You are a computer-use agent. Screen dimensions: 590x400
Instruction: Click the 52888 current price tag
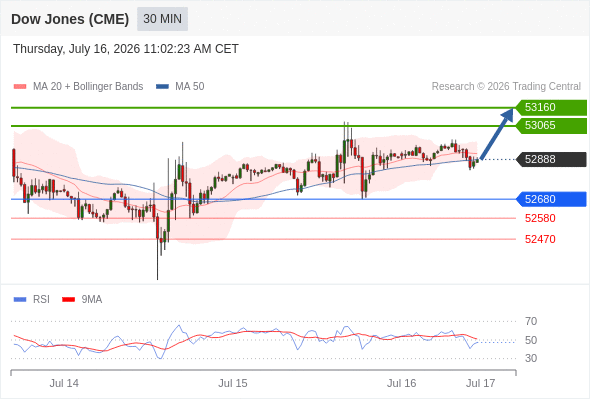(x=551, y=159)
